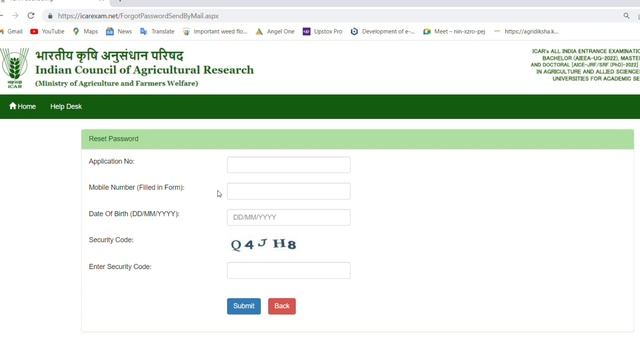Open the Translate bookmark
This screenshot has width=640, height=360.
pos(157,31)
